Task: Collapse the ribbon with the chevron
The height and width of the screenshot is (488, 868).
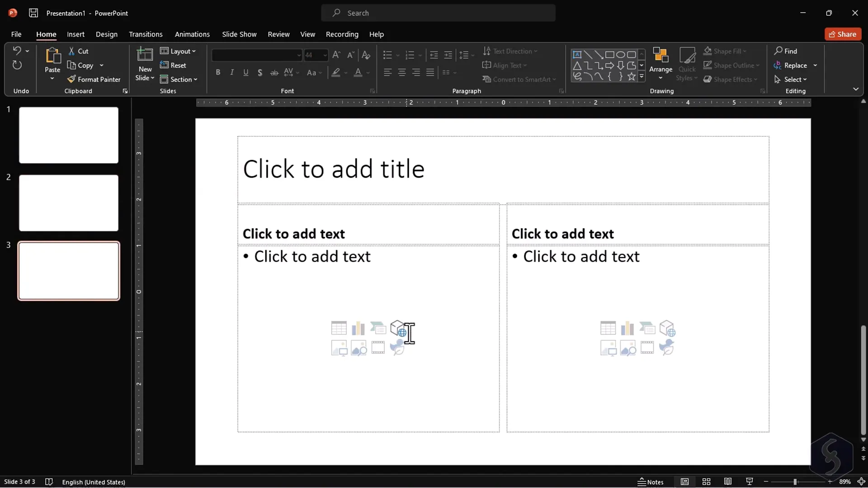Action: click(855, 89)
